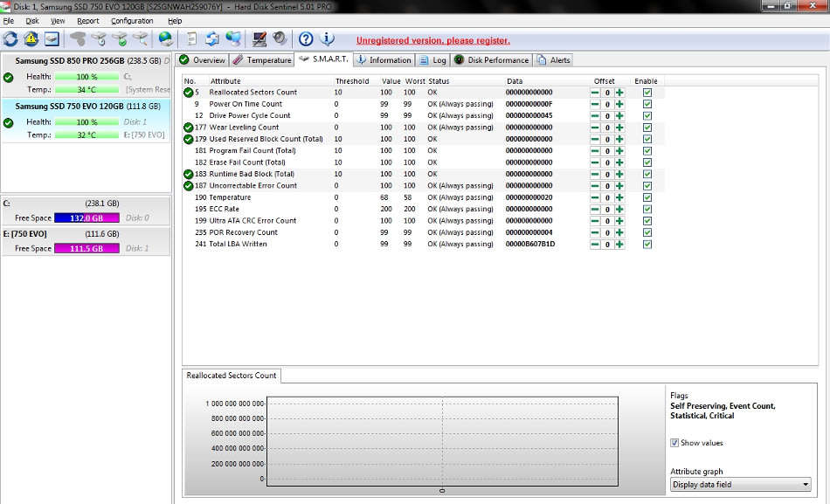Click the blue info icon in toolbar
Viewport: 830px width, 504px height.
(x=328, y=39)
